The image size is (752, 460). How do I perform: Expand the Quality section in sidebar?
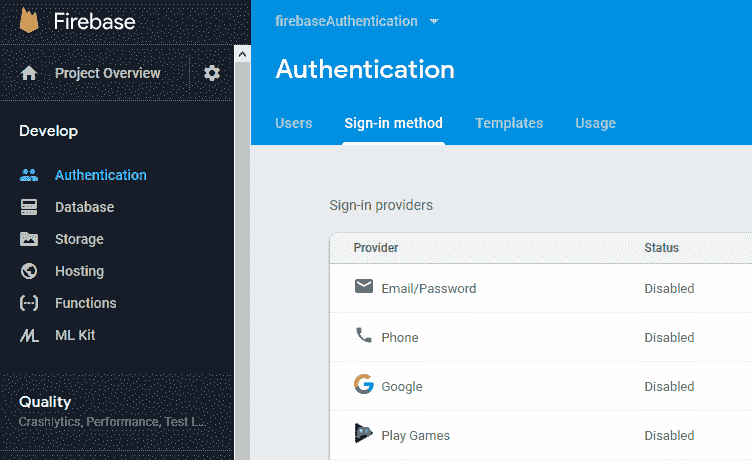point(45,402)
